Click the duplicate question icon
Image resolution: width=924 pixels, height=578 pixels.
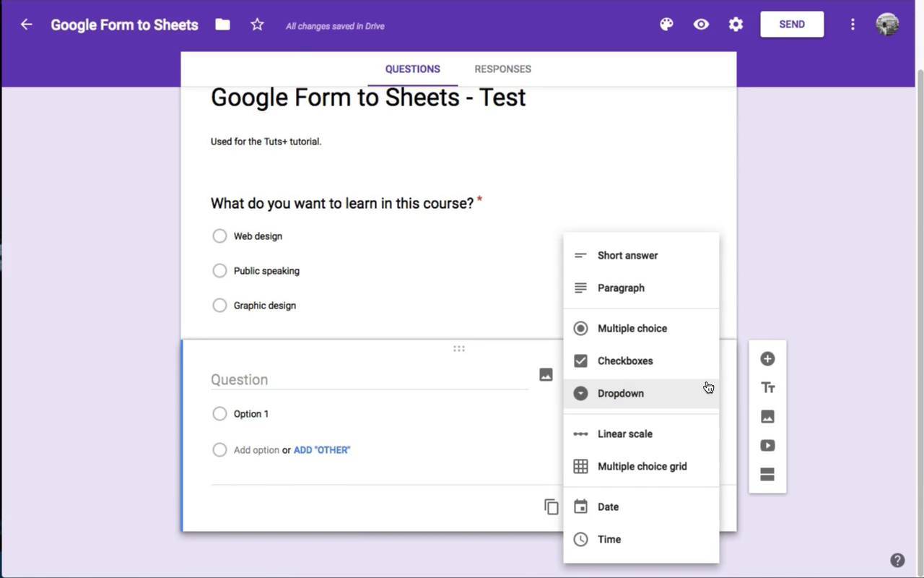coord(551,506)
